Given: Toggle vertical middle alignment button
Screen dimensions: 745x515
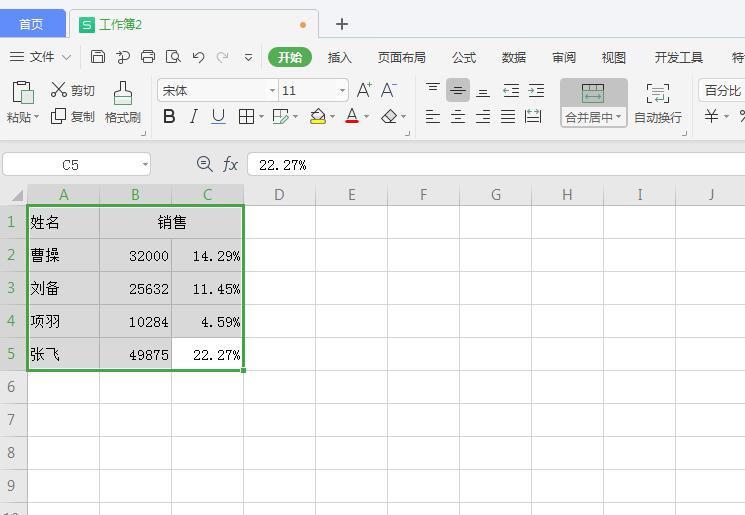Looking at the screenshot, I should [458, 90].
